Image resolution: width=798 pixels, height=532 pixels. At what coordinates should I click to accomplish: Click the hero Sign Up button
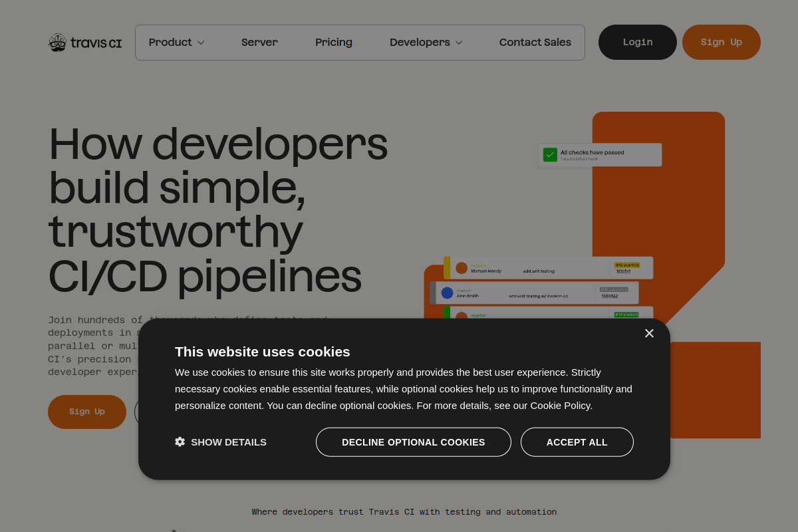[x=87, y=412]
